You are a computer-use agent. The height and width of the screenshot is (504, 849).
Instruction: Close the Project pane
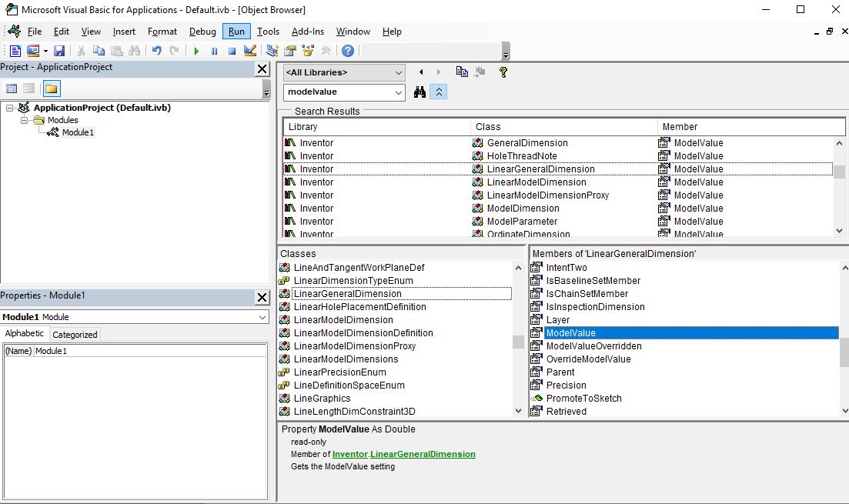click(x=262, y=68)
